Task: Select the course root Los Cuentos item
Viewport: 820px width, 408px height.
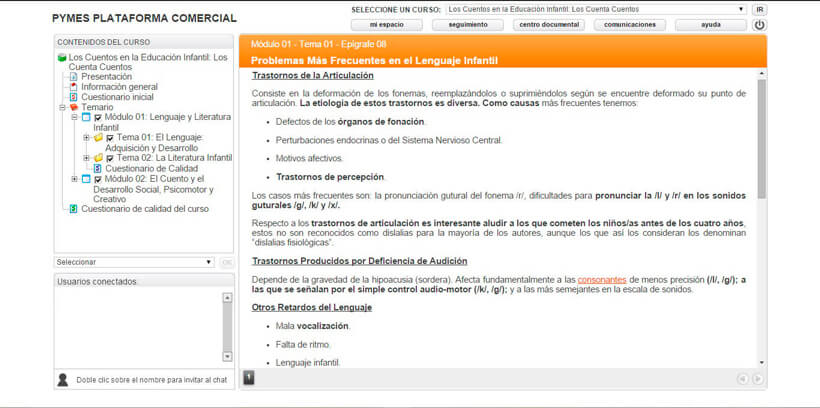Action: pyautogui.click(x=148, y=62)
